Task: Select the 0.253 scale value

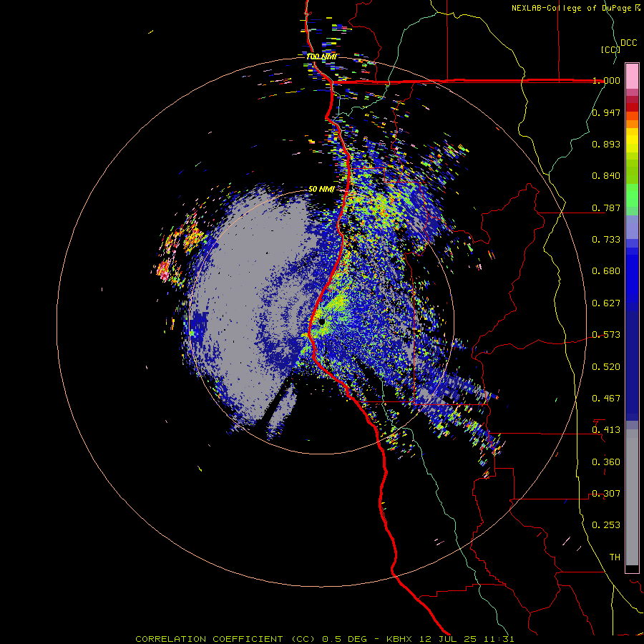Action: 606,525
